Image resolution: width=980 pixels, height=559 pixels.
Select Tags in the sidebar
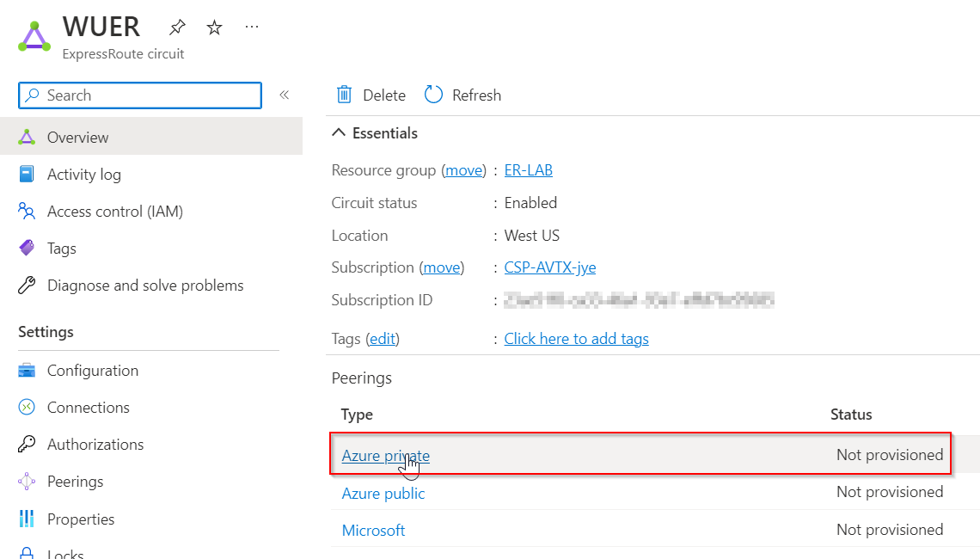pos(62,249)
